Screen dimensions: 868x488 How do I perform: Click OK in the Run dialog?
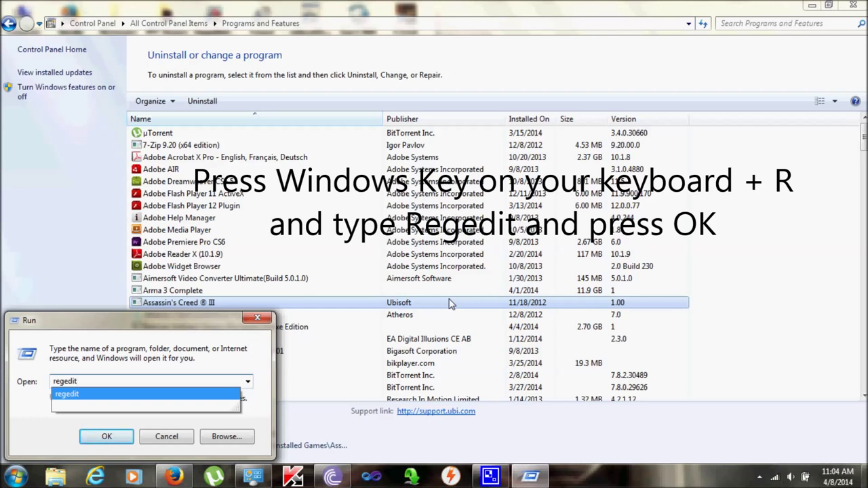click(x=106, y=436)
